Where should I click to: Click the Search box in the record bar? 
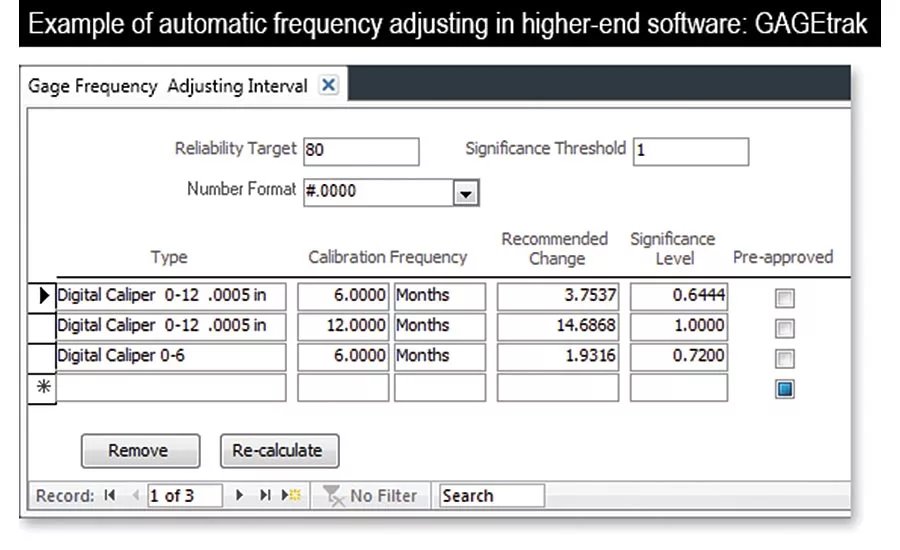[492, 495]
